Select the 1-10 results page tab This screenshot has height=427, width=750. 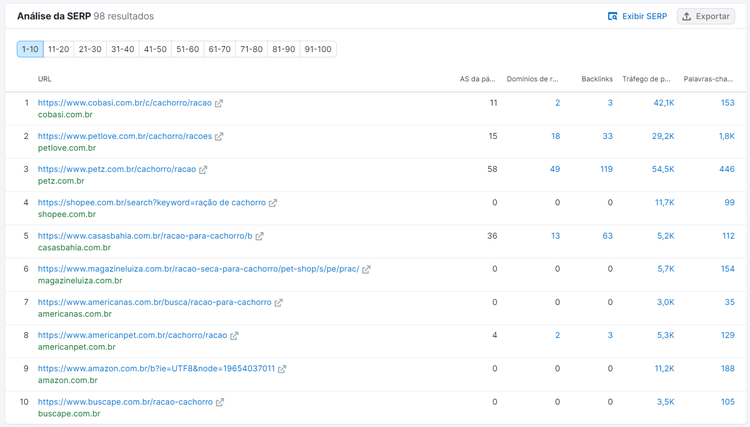click(x=30, y=49)
